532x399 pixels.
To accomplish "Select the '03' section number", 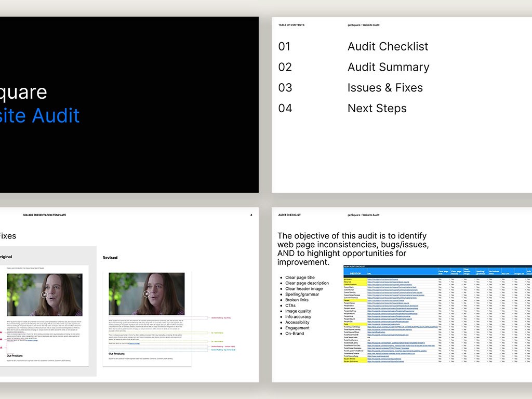I will pos(285,88).
